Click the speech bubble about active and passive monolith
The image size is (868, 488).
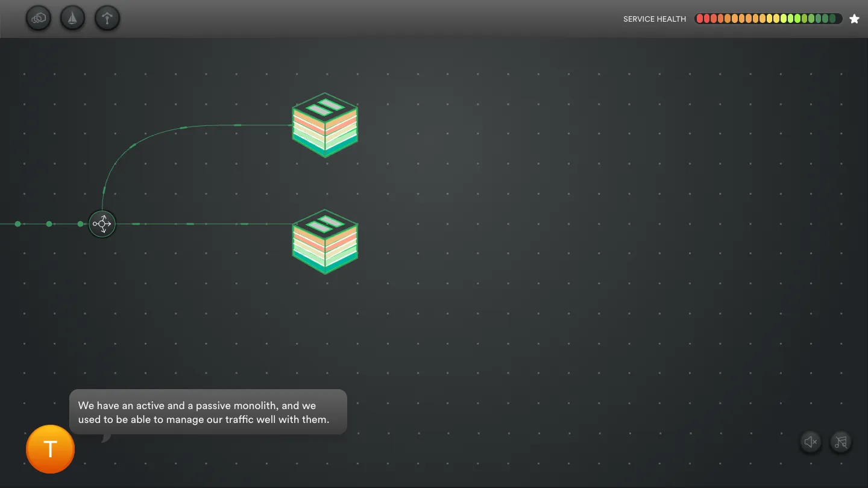[x=208, y=413]
